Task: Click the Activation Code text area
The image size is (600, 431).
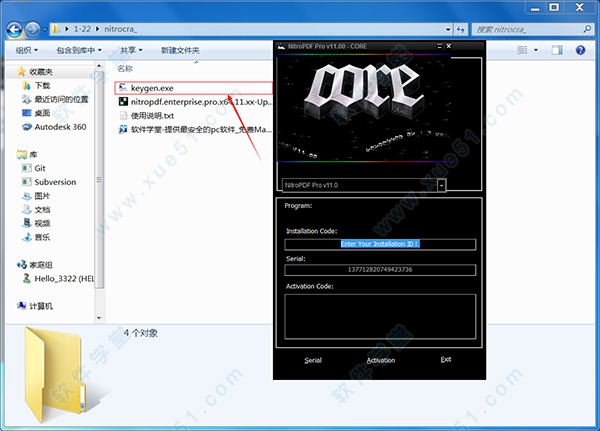Action: [380, 317]
